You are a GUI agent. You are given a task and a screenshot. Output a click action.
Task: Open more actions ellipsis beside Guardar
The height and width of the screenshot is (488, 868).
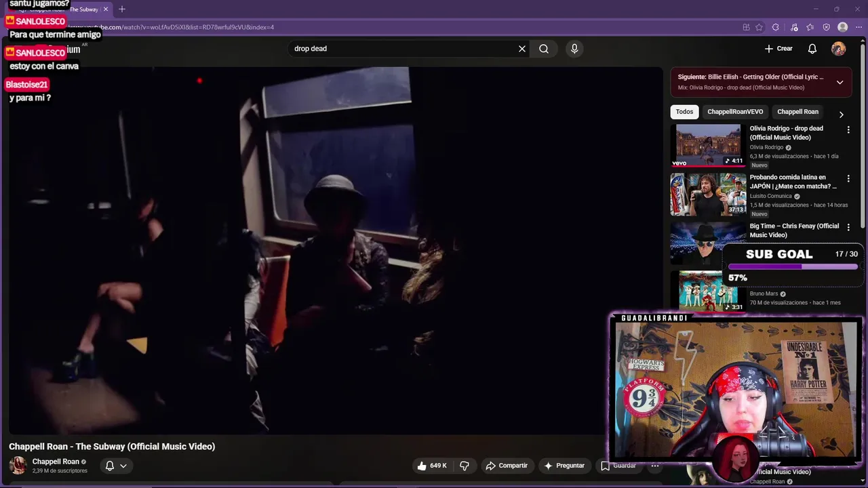[654, 466]
